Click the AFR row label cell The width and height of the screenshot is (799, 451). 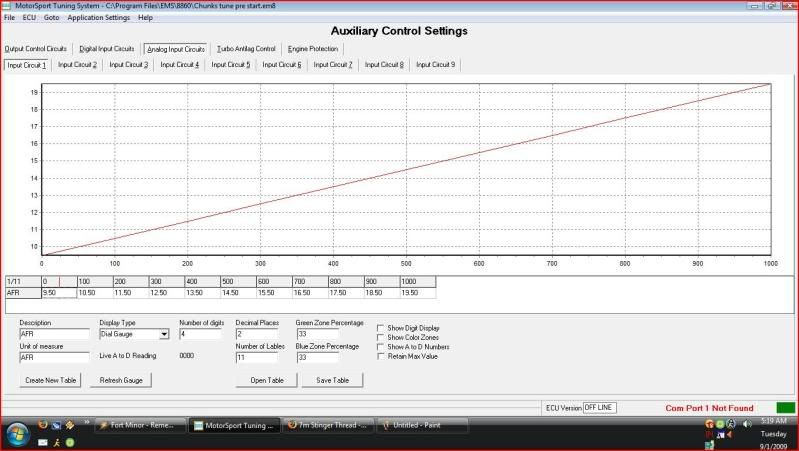pos(23,293)
